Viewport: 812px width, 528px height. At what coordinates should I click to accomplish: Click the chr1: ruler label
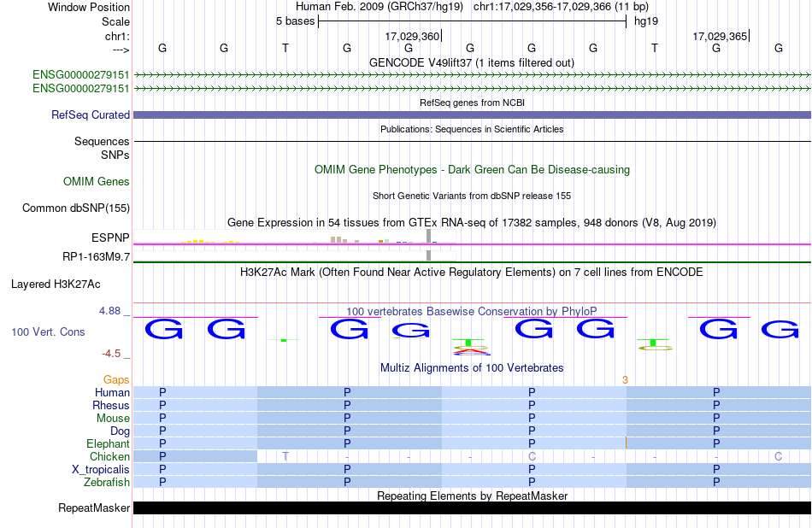point(117,36)
